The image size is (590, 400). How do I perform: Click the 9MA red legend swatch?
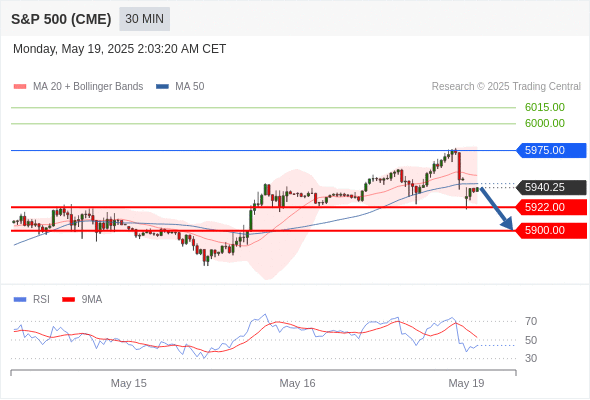[x=68, y=300]
